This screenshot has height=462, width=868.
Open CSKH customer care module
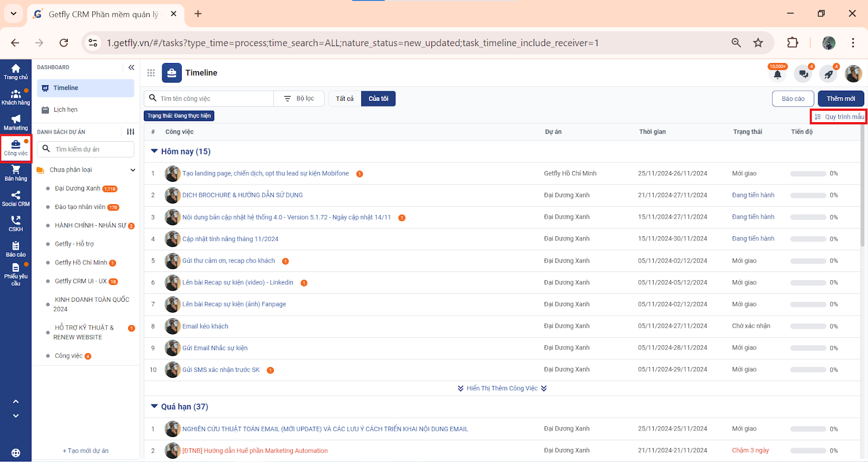[x=16, y=224]
